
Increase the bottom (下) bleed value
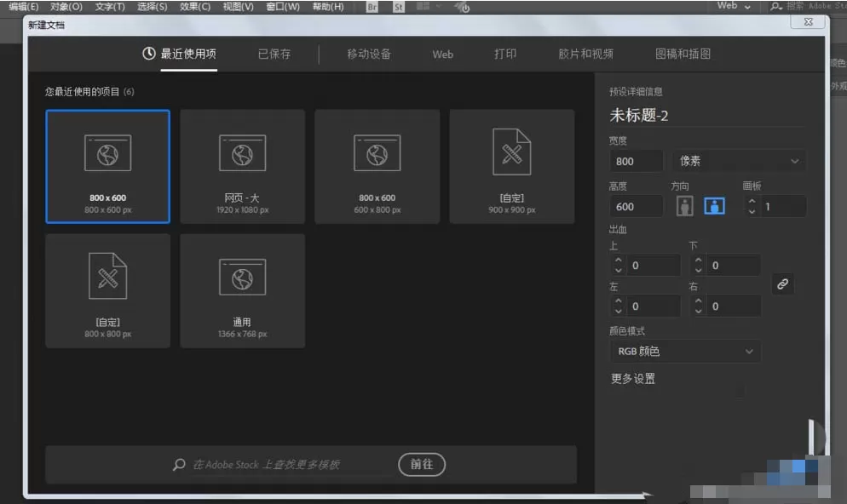coord(699,261)
